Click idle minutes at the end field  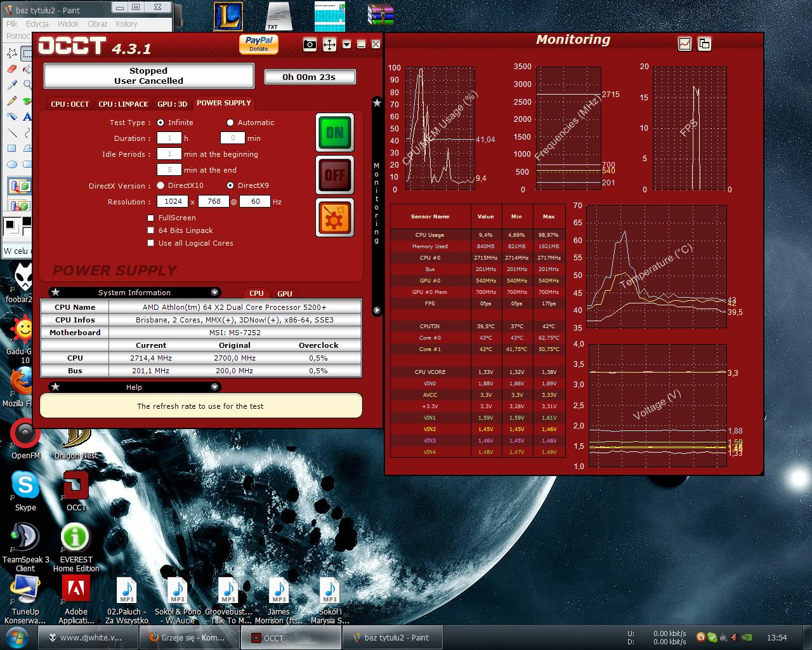(x=169, y=169)
